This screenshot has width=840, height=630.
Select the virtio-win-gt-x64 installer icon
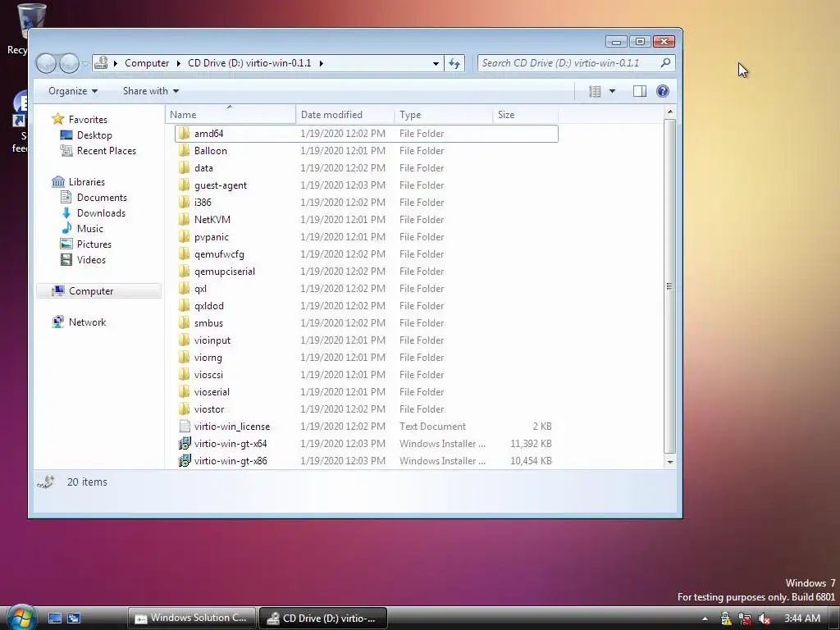[x=184, y=444]
